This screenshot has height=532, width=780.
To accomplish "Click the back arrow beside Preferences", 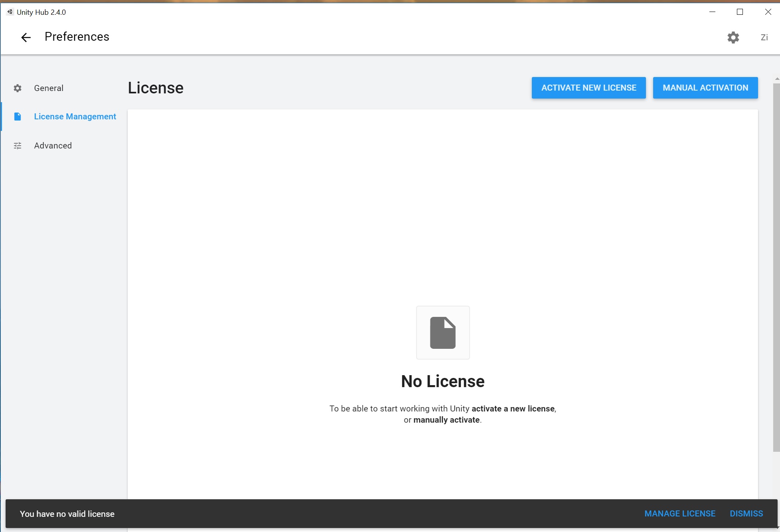I will pyautogui.click(x=26, y=37).
